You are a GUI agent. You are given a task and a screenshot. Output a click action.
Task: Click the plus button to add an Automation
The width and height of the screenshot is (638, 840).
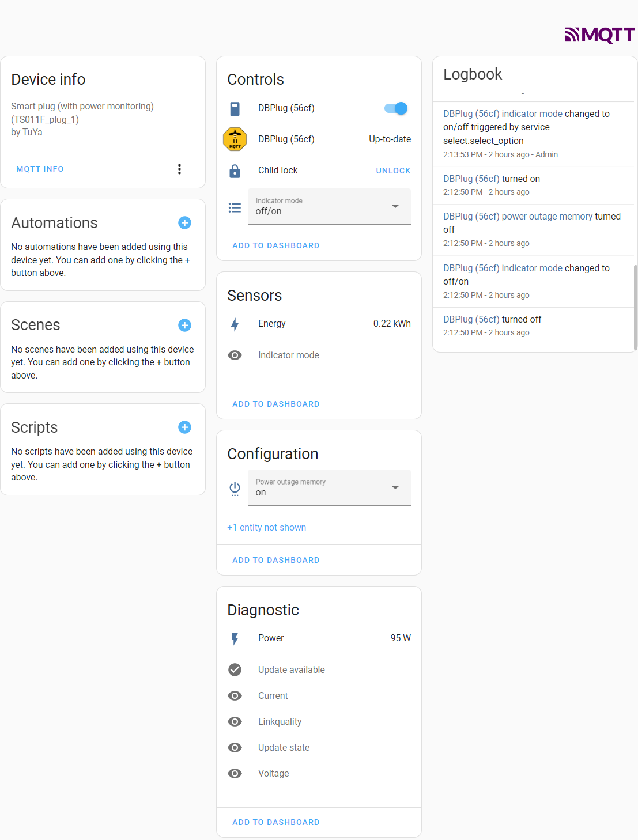click(x=184, y=223)
